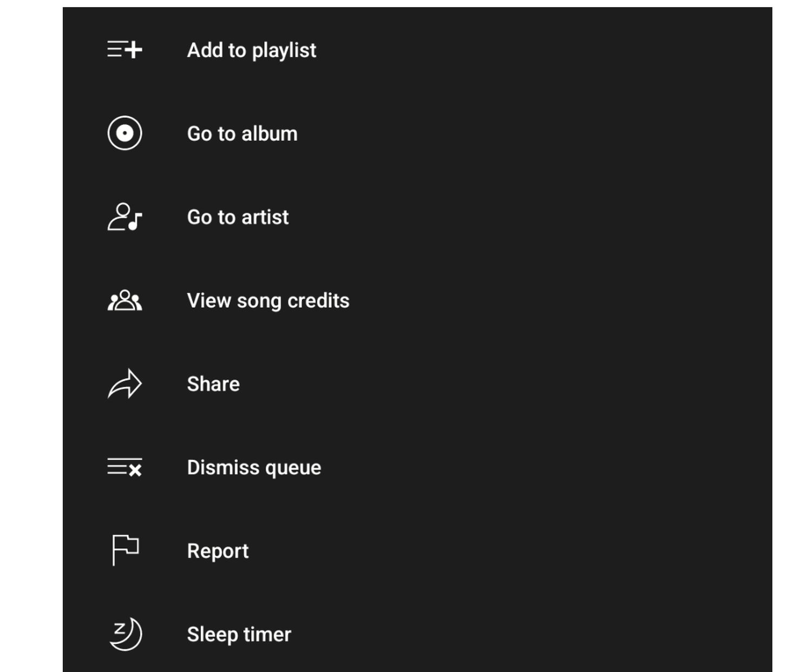This screenshot has width=812, height=672.
Task: Select "View song credits" text
Action: (x=268, y=301)
